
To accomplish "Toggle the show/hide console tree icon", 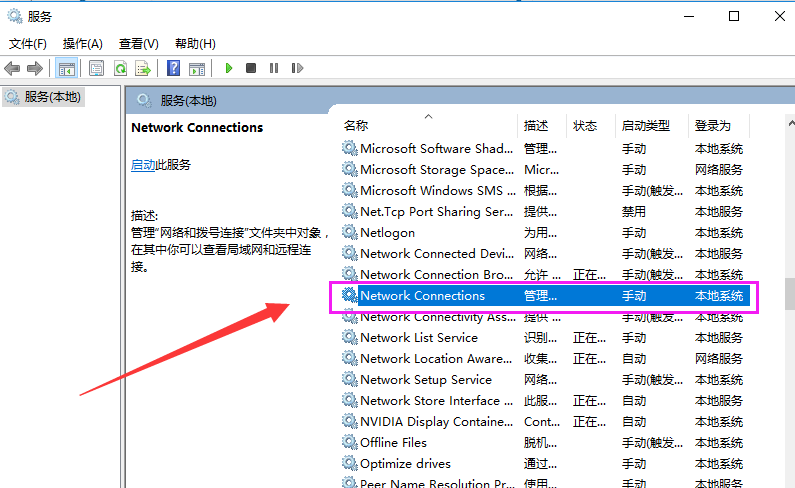I will coord(66,68).
